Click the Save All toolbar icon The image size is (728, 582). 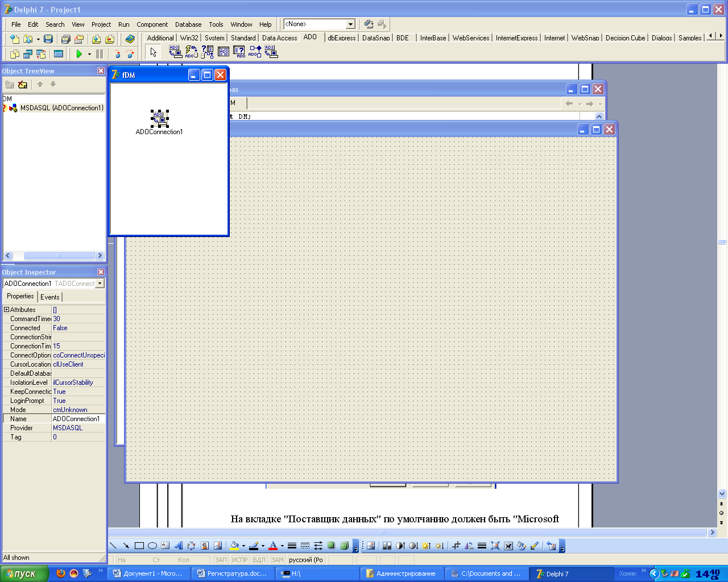(x=65, y=39)
